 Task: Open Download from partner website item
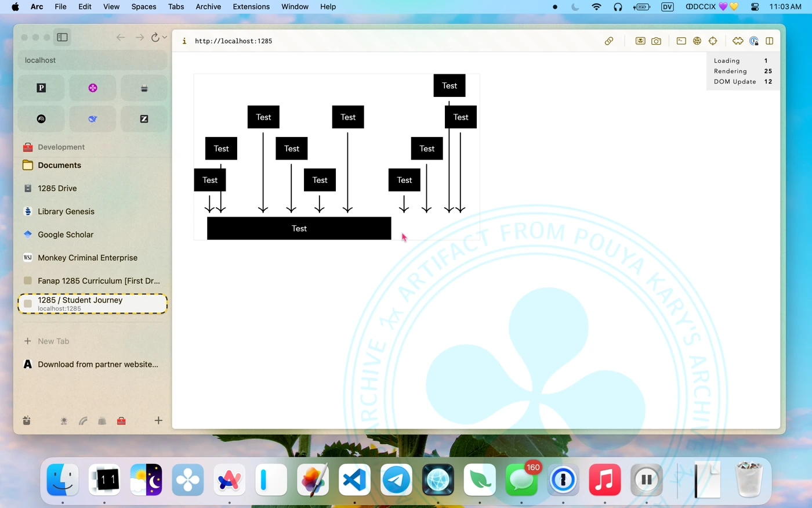click(x=97, y=365)
